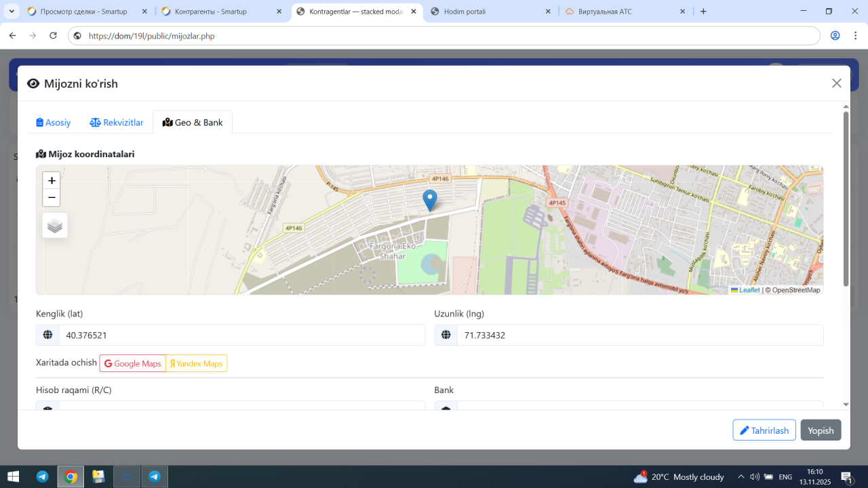Click the Tahrirlash edit button
The height and width of the screenshot is (488, 868).
[x=764, y=430]
